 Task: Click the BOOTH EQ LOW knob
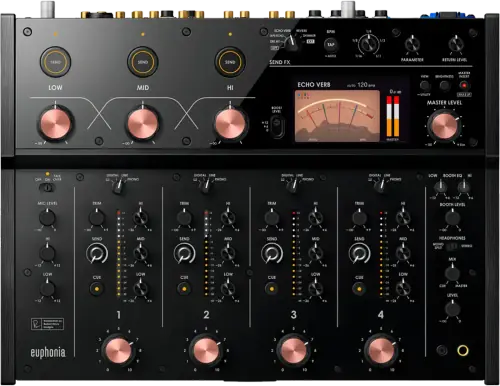point(440,187)
